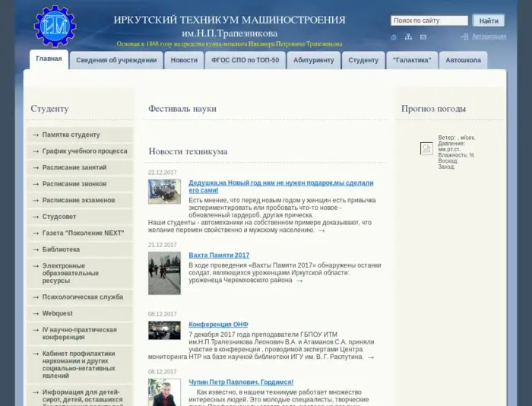Open the Абитуриенту tab
The height and width of the screenshot is (406, 532).
tap(313, 60)
